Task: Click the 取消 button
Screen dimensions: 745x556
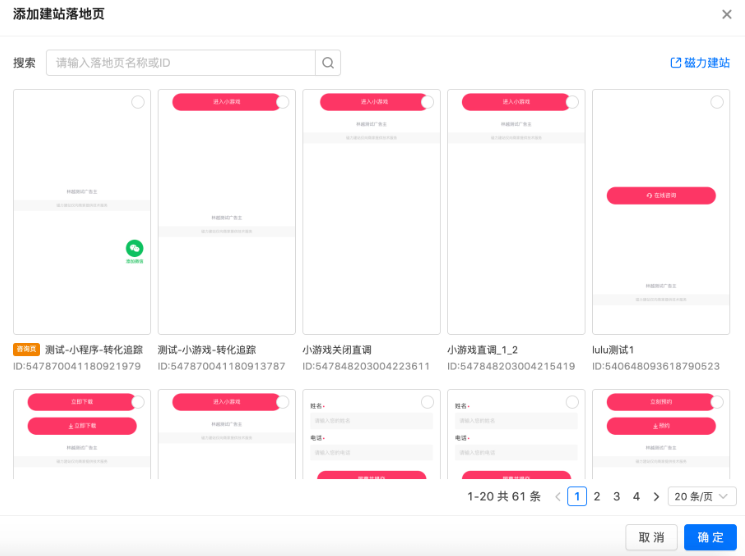Action: (651, 537)
